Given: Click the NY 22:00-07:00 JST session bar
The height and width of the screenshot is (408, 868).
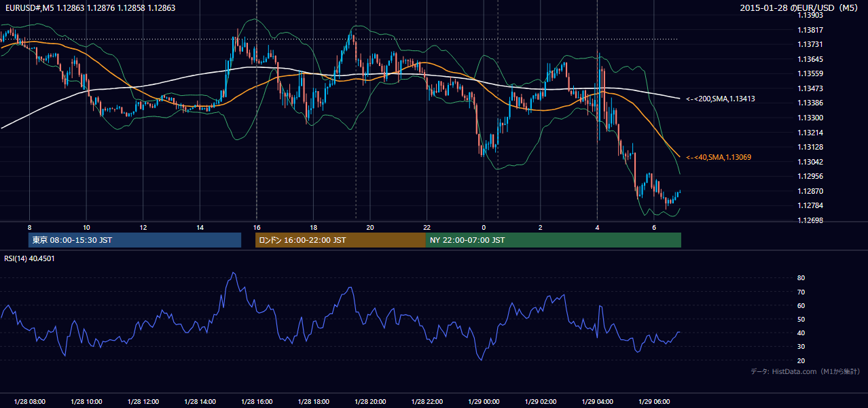Looking at the screenshot, I should pos(554,240).
